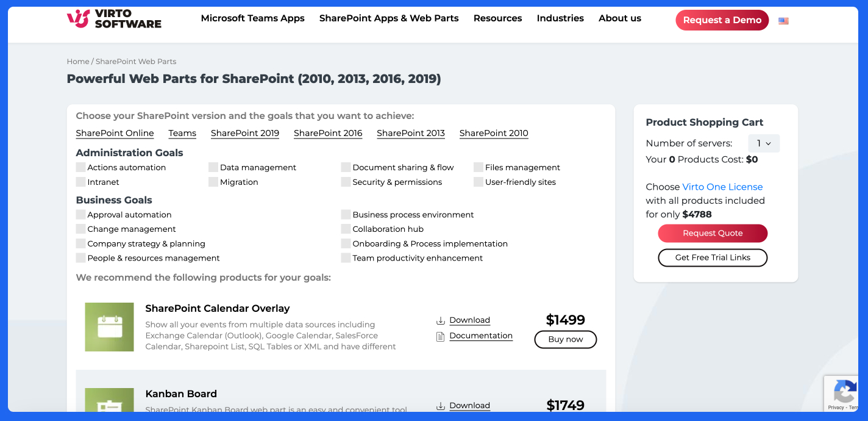Open the Virto One License link
Screen dimensions: 868x421
722,187
